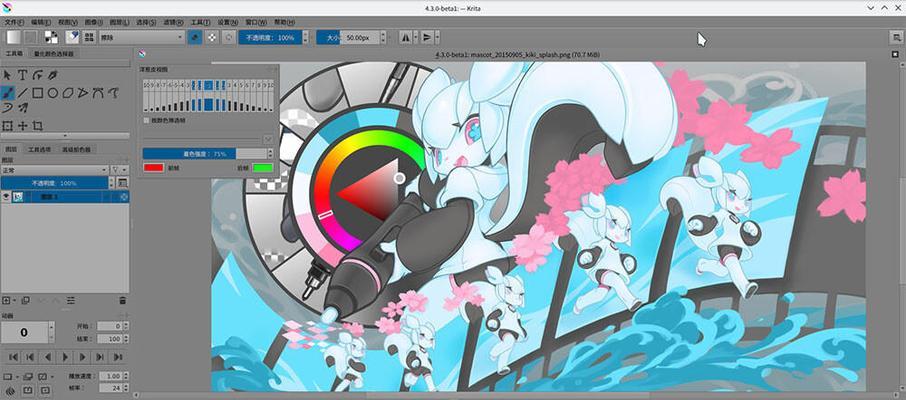This screenshot has height=400, width=906.
Task: Click the foreground/background color selector icon
Action: pyautogui.click(x=51, y=37)
